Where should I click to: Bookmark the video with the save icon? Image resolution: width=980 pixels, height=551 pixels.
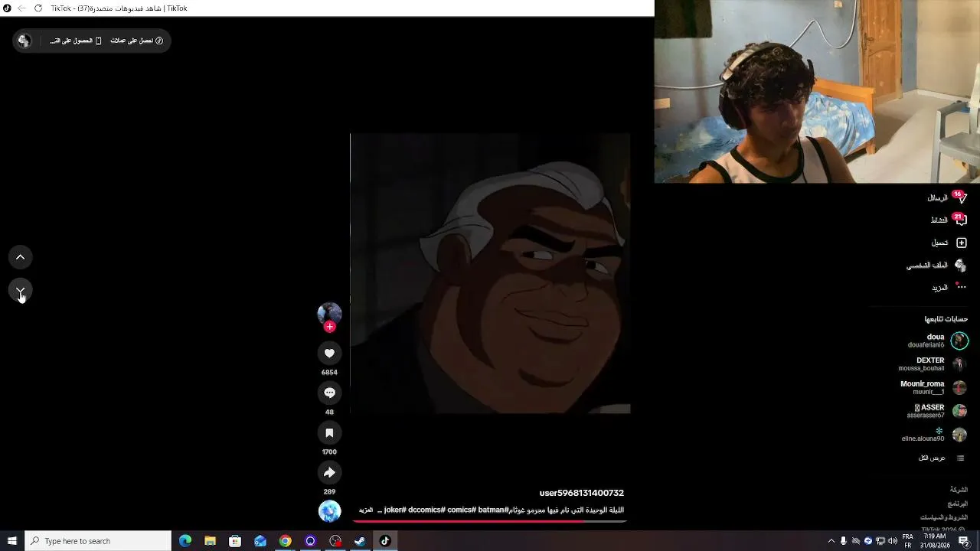(329, 432)
